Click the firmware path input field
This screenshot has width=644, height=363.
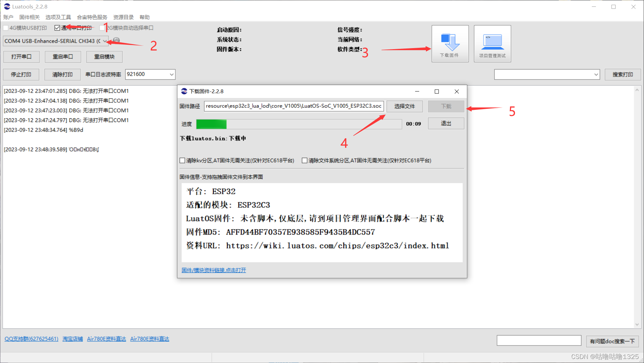(x=293, y=106)
